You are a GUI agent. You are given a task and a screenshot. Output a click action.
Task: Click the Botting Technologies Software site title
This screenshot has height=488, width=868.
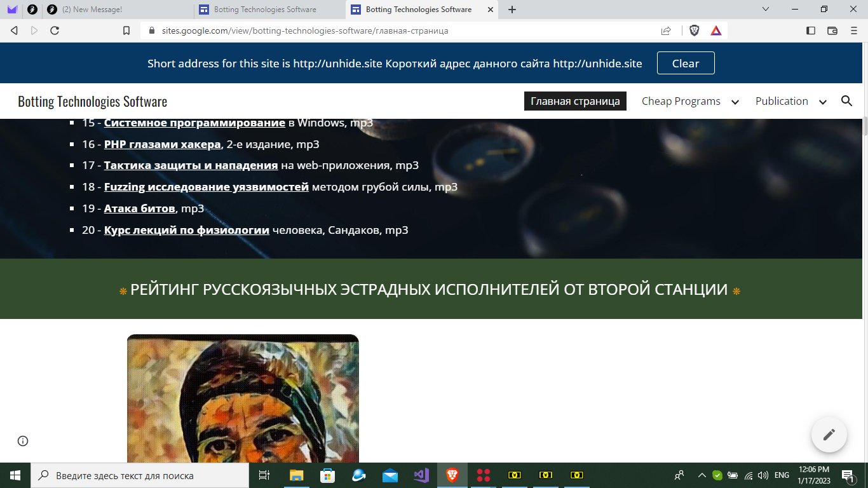coord(93,102)
